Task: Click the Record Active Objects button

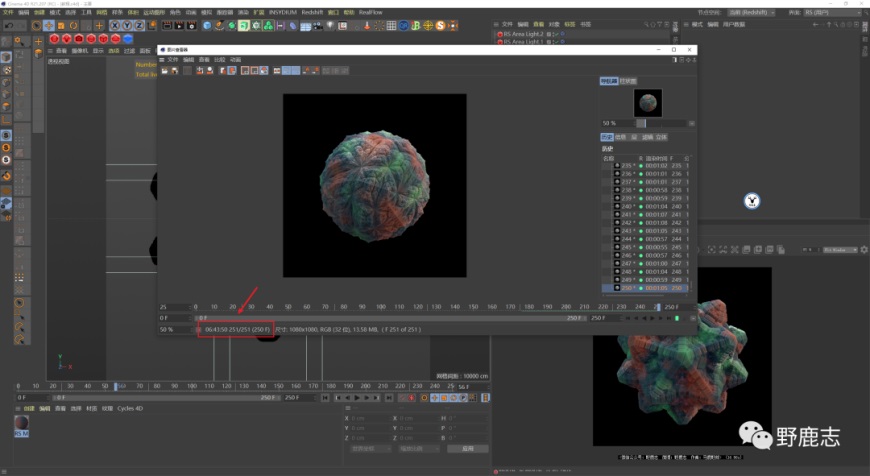Action: [402, 398]
